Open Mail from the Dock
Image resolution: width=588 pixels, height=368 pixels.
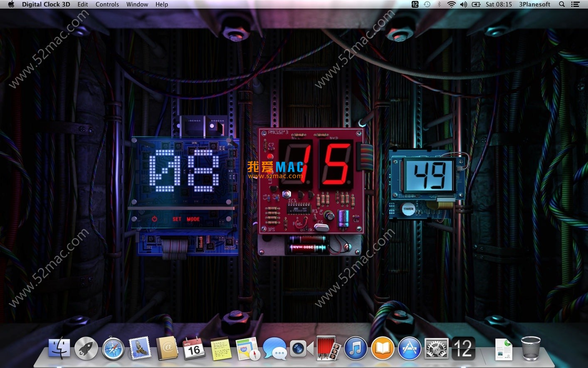(140, 348)
